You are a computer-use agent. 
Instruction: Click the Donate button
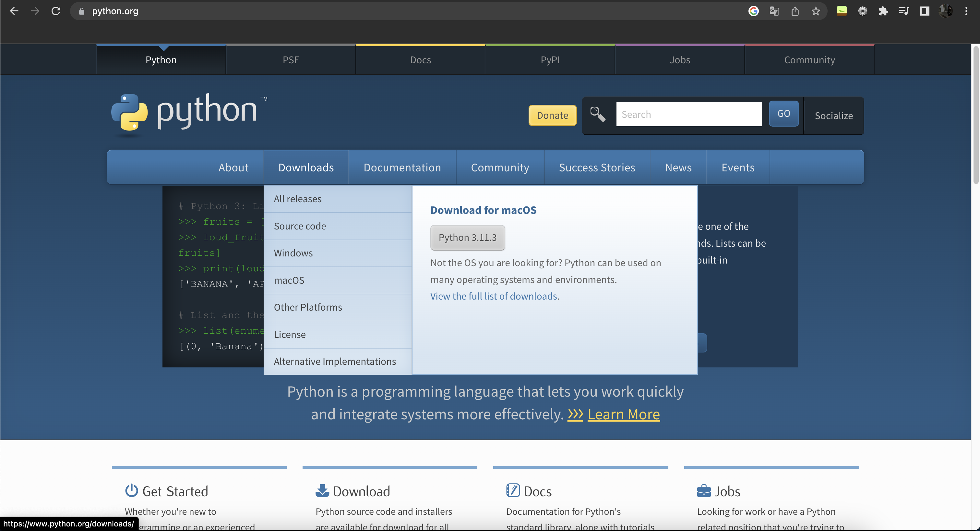(x=553, y=115)
